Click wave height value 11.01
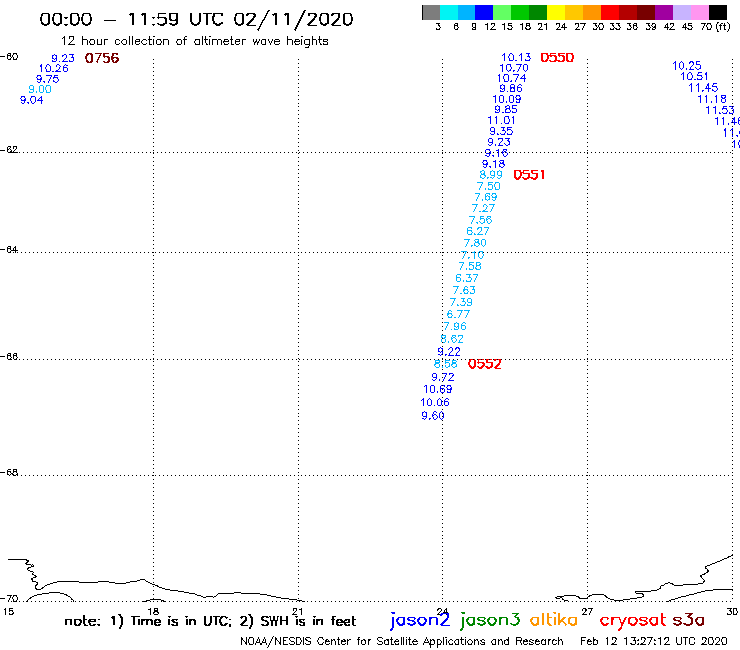Screen dimensions: 740x650 pyautogui.click(x=501, y=120)
